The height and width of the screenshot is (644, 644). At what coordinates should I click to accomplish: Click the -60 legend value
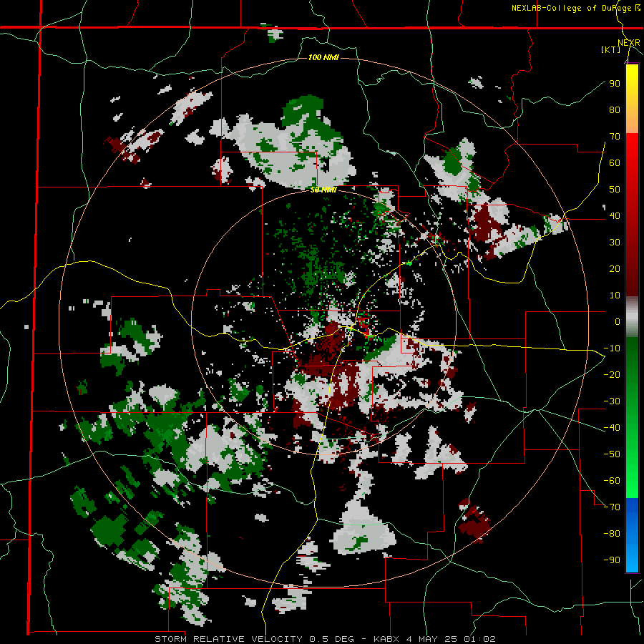coord(612,481)
